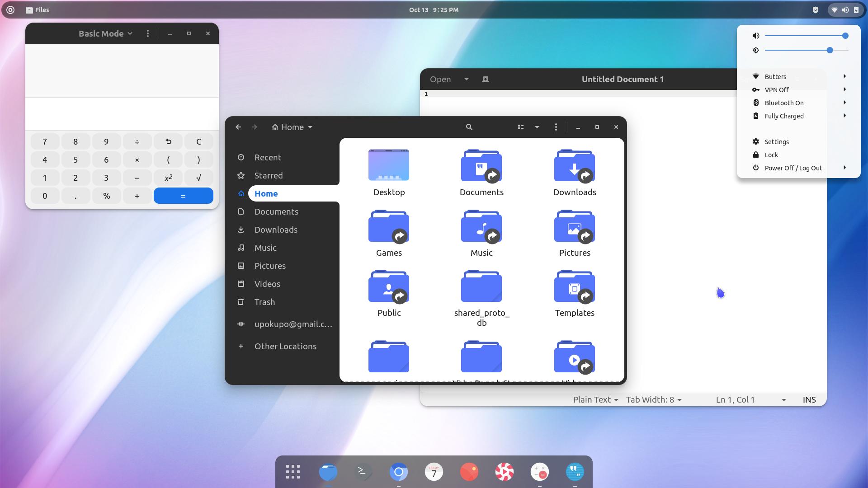Screen dimensions: 868x488
Task: Click the brightness slider track
Action: 796,51
